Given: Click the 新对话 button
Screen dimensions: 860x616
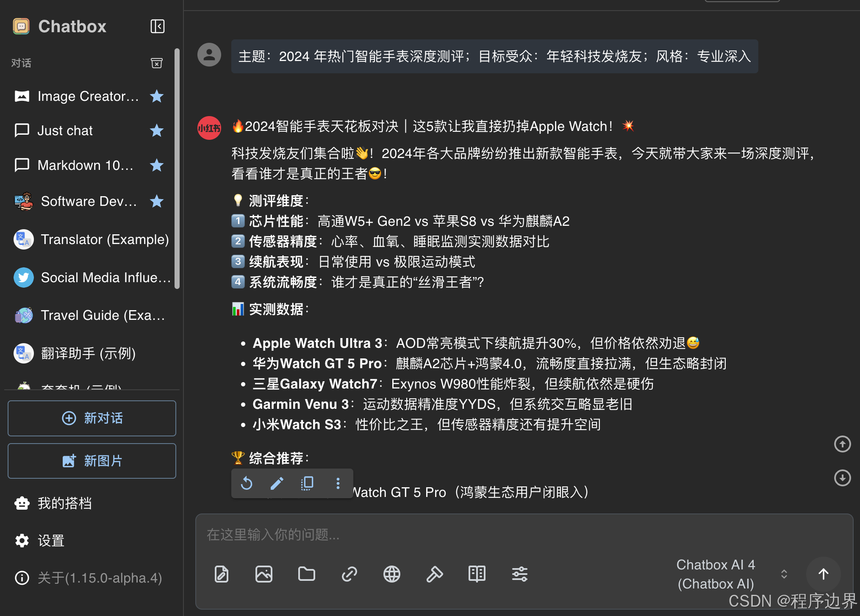Looking at the screenshot, I should tap(92, 418).
